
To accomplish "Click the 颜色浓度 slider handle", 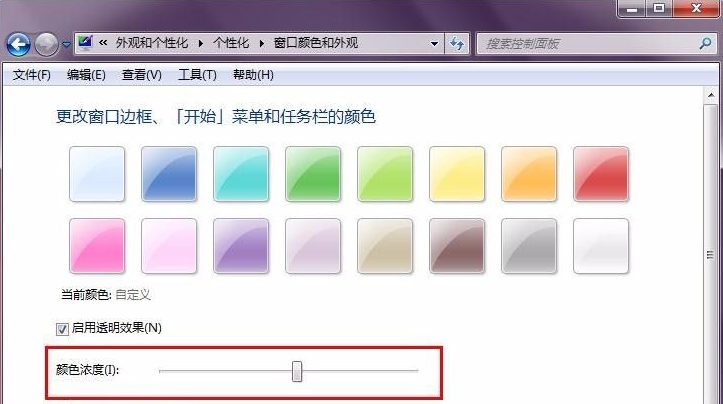I will click(x=297, y=371).
